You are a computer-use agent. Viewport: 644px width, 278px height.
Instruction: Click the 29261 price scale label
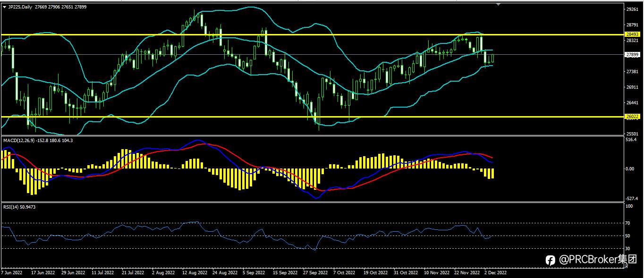(x=632, y=9)
